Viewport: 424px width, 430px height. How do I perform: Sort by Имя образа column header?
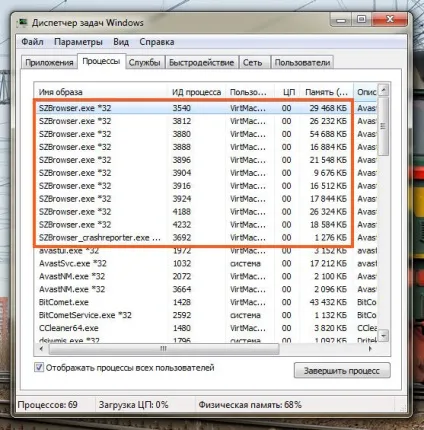101,92
